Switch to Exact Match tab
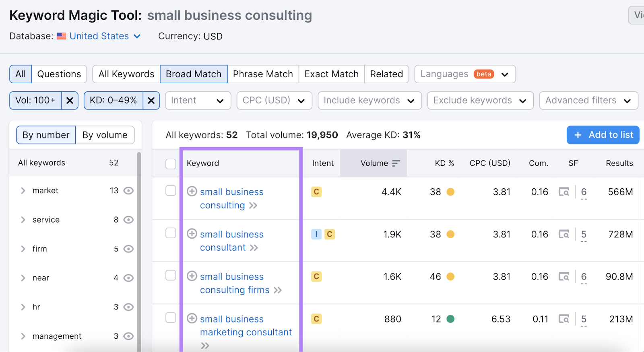This screenshot has height=352, width=644. click(332, 74)
